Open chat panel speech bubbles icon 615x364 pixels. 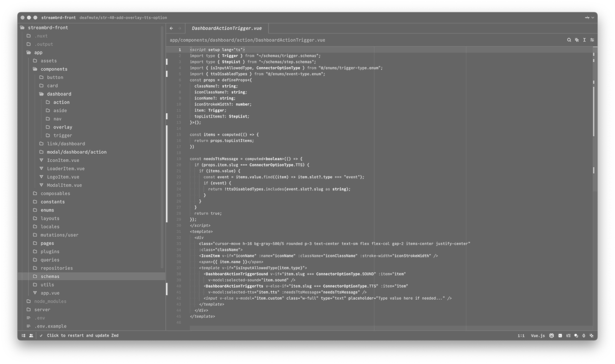[x=576, y=336]
